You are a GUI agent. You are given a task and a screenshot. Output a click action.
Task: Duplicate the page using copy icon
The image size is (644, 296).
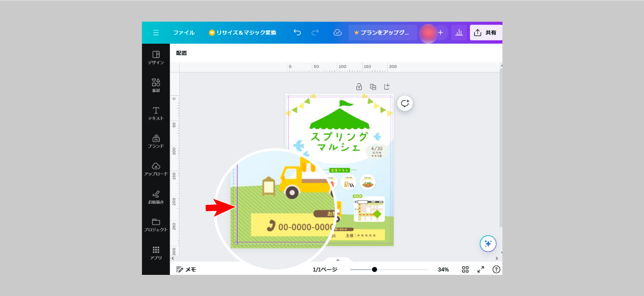pos(373,87)
